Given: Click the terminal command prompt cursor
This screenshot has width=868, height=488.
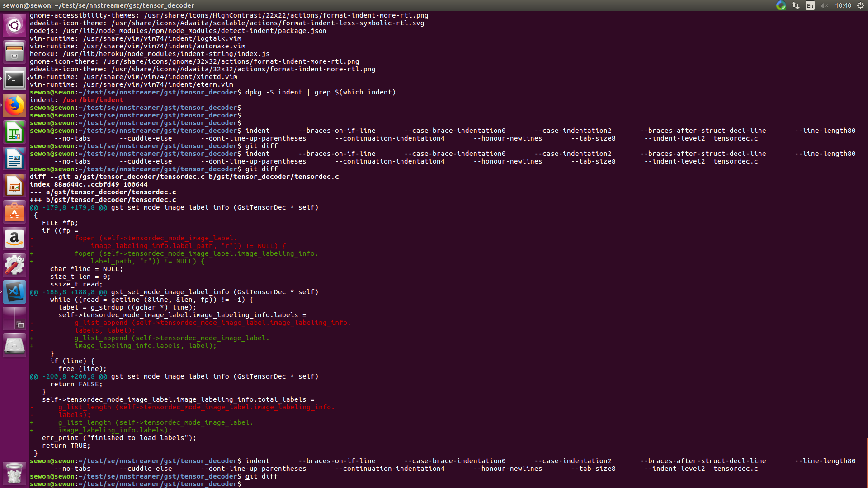Looking at the screenshot, I should pos(247,484).
